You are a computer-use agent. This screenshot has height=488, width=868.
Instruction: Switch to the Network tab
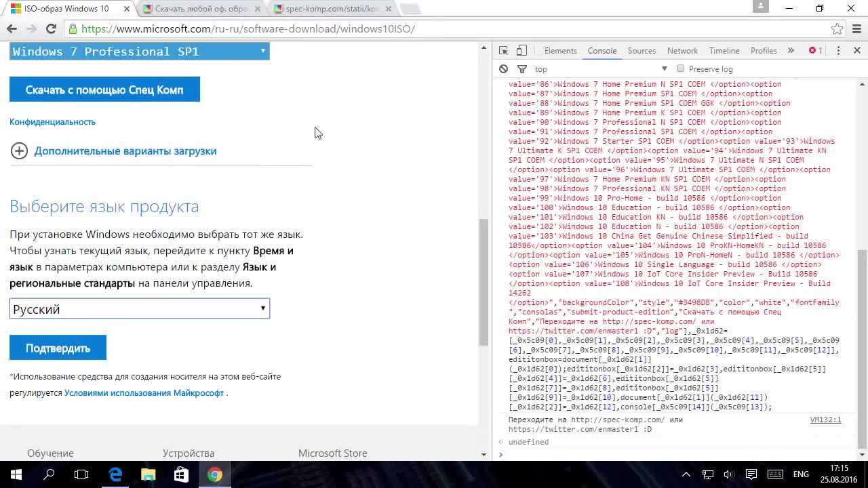pyautogui.click(x=682, y=51)
